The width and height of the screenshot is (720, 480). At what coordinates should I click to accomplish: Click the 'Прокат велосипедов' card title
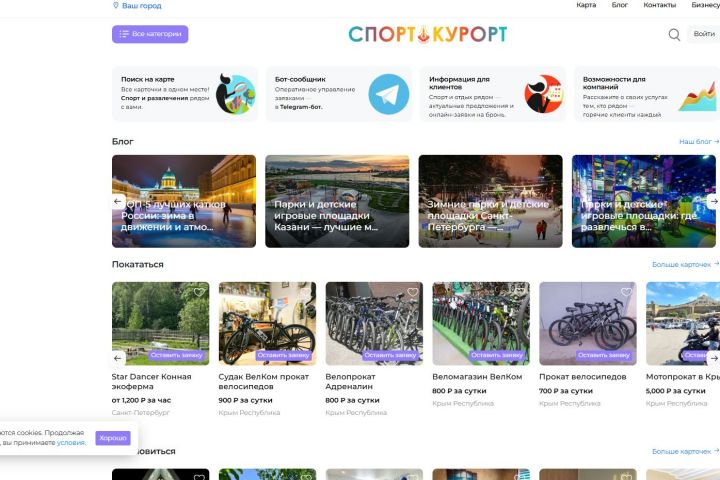point(583,377)
